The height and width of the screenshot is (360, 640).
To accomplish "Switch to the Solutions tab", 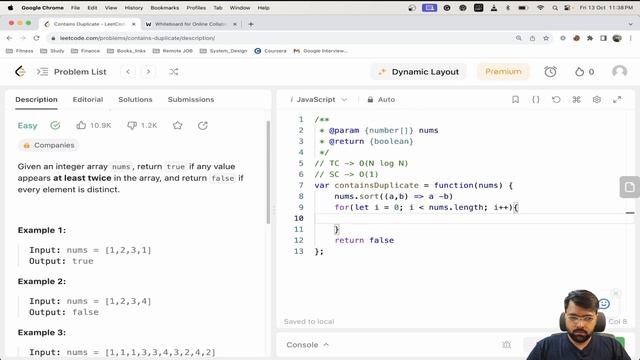I will [135, 100].
